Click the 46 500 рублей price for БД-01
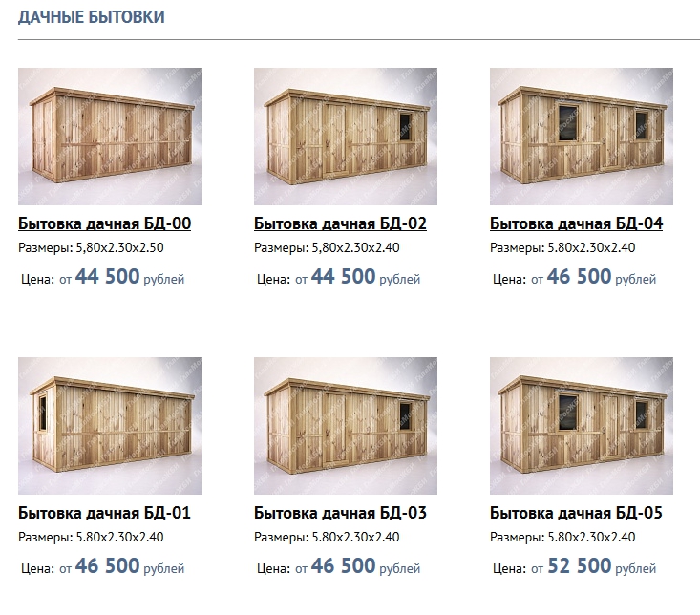 [x=130, y=566]
